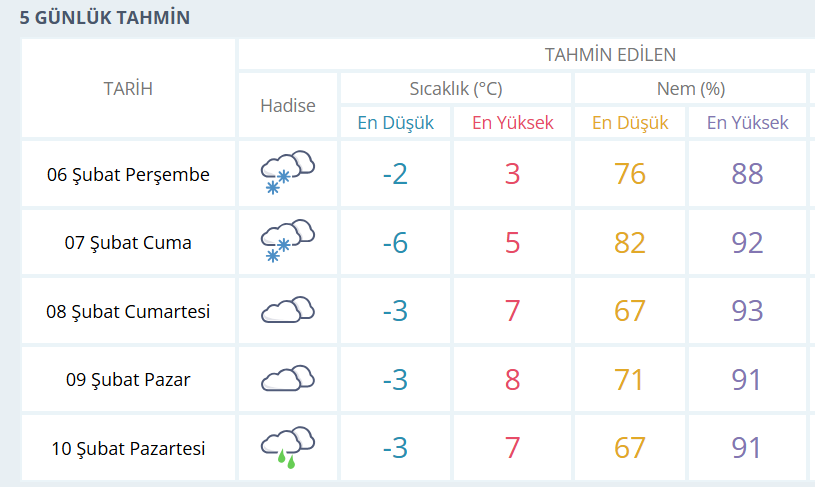This screenshot has width=815, height=487.
Task: Click the snow icon for 07 Şubat Cuma
Action: [287, 241]
